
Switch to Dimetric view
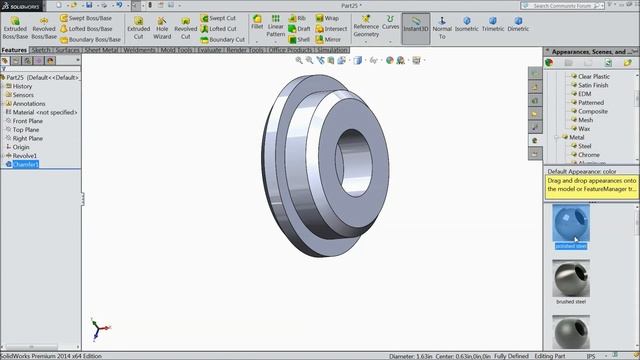coord(518,24)
